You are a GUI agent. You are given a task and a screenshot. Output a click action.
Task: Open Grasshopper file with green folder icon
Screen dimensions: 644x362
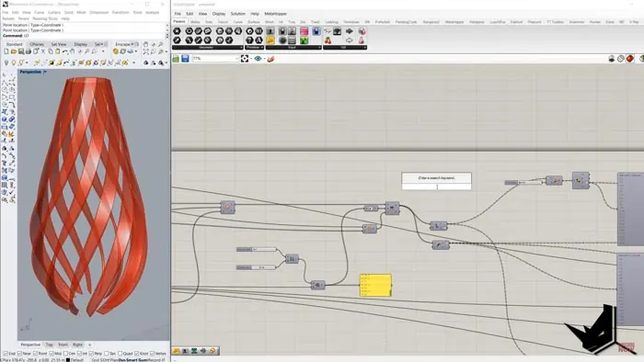tap(176, 59)
